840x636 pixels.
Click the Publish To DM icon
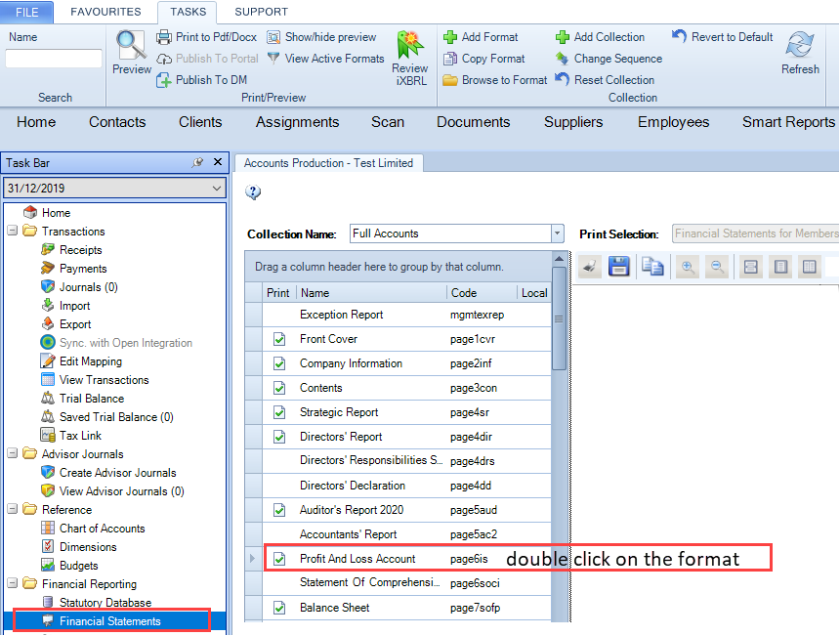tap(164, 80)
